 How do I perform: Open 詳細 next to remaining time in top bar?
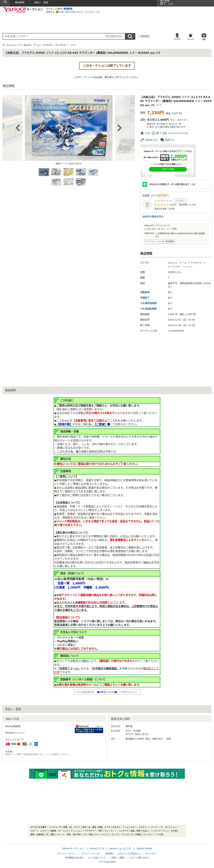click(170, 4)
